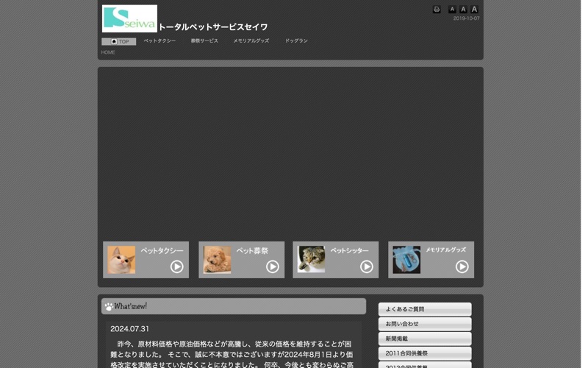
Task: Open the 葬祭サービス menu item
Action: click(204, 41)
